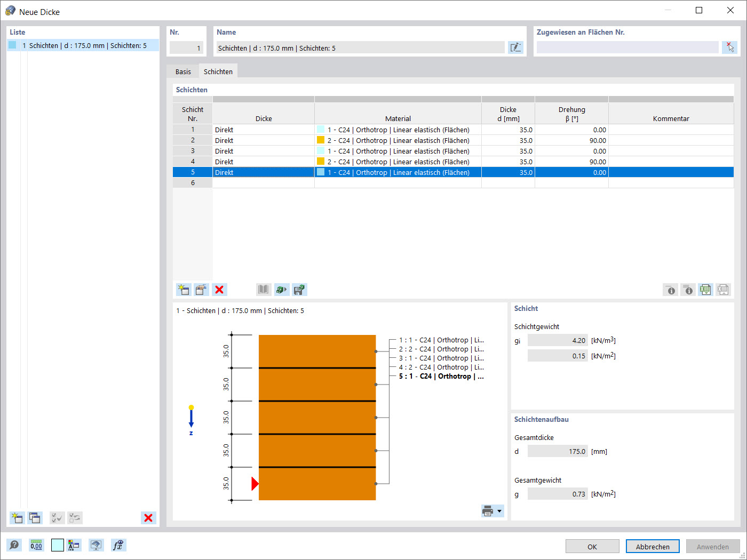Viewport: 747px width, 560px height.
Task: Click the material color swatch in layer row 2
Action: pyautogui.click(x=321, y=140)
